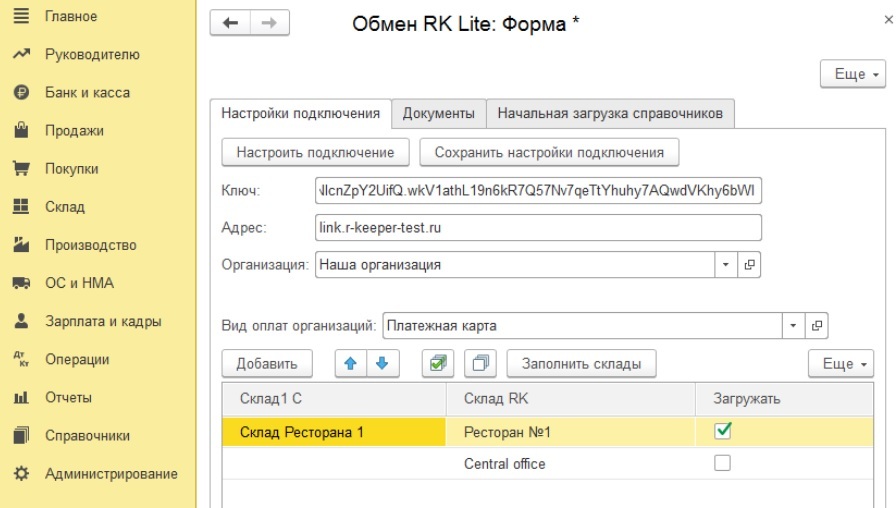The height and width of the screenshot is (508, 896).
Task: Click the ОС и НМА truck icon
Action: point(21,283)
